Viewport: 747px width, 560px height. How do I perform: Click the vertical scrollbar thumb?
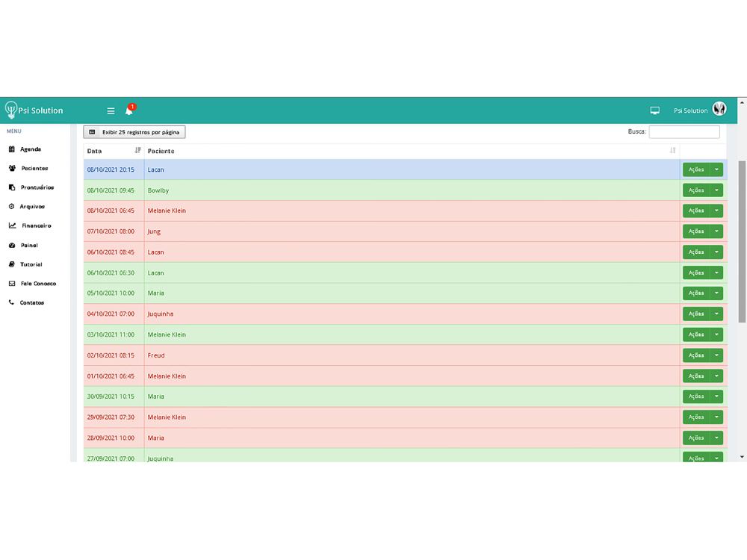[742, 242]
